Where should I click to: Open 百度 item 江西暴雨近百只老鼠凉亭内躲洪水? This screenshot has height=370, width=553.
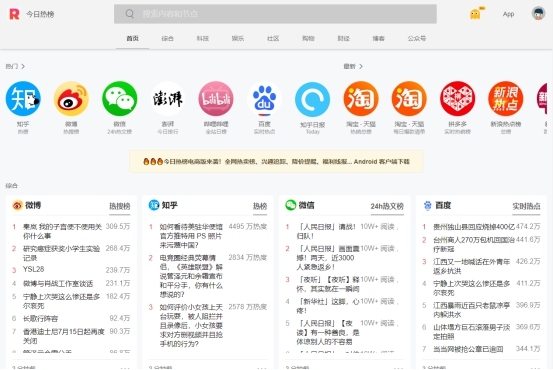point(472,310)
